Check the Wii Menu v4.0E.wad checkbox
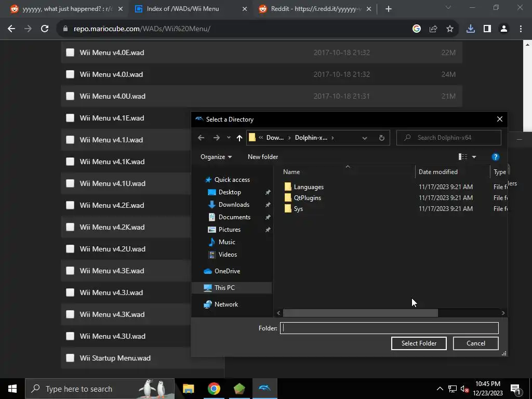 (x=70, y=52)
